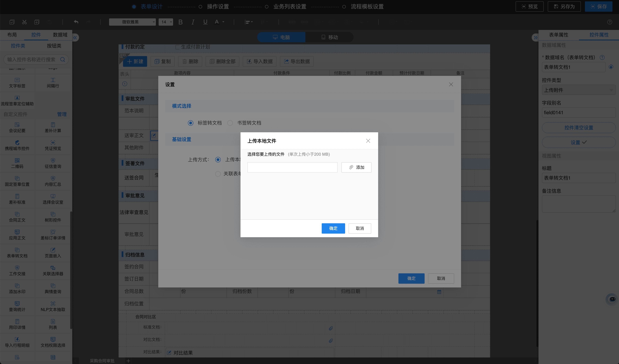Cancel the 上传本地文件 dialog with 取消
The image size is (619, 364).
[360, 228]
